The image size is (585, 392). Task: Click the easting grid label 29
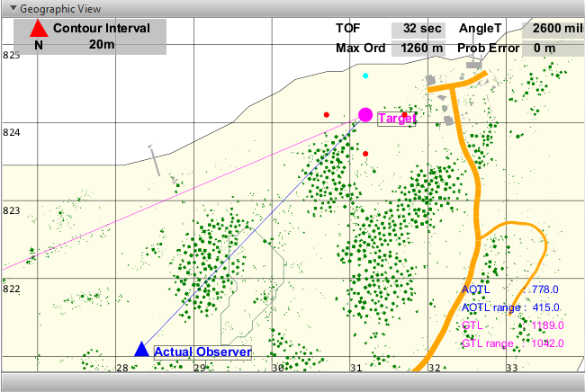200,368
